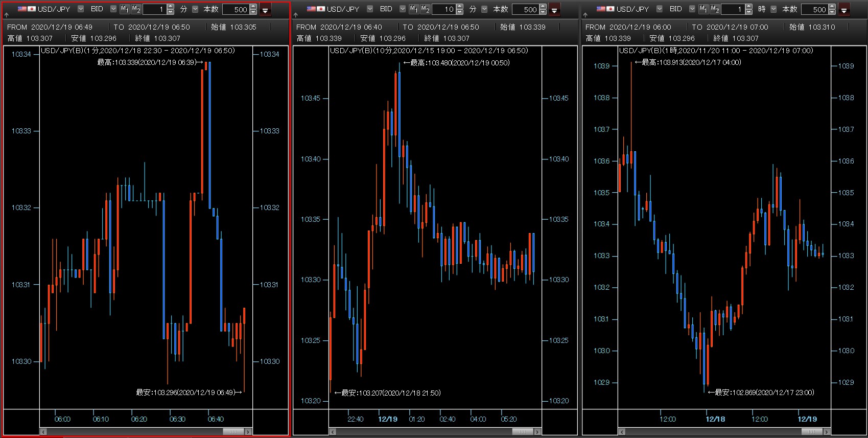Click the left scroll arrow under the 10分 chart
Viewport: 868px width, 438px height.
tap(333, 432)
